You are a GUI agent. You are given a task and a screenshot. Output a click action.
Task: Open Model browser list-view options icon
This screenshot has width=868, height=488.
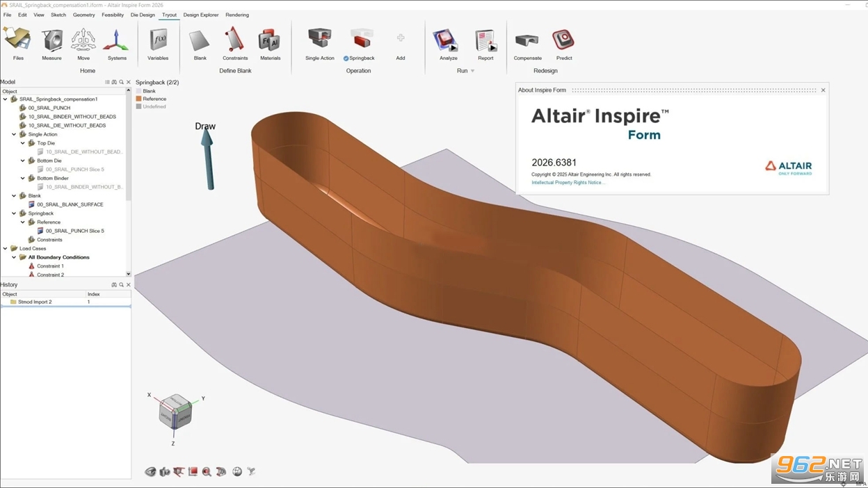[107, 82]
